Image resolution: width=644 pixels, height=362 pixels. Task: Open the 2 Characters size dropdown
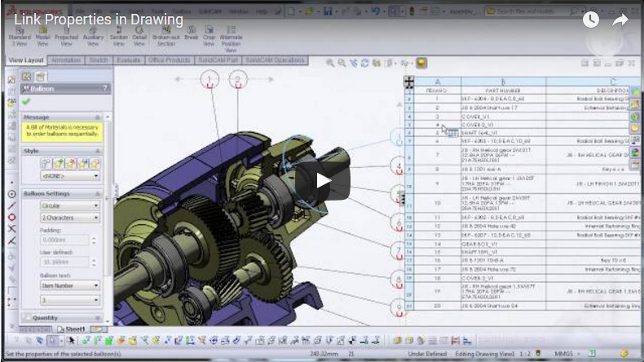pos(70,218)
